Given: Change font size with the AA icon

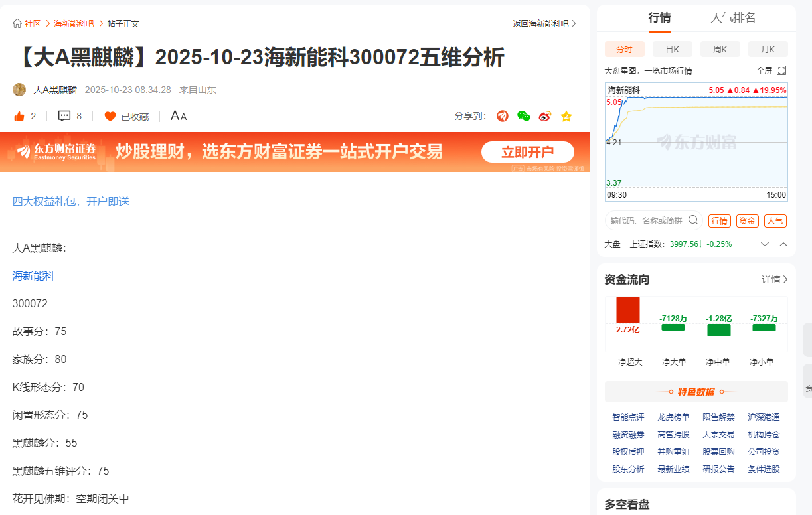Looking at the screenshot, I should [x=179, y=116].
